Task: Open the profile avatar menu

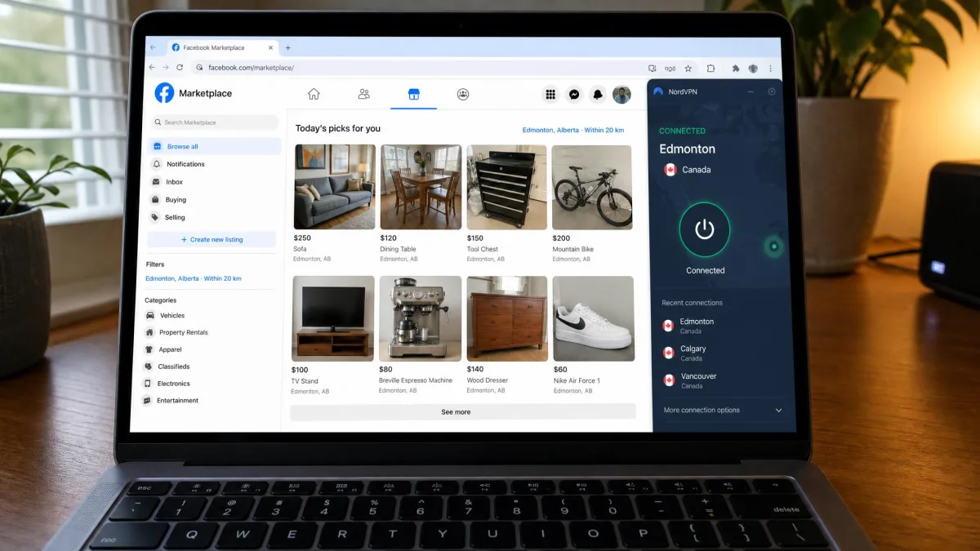Action: 621,95
